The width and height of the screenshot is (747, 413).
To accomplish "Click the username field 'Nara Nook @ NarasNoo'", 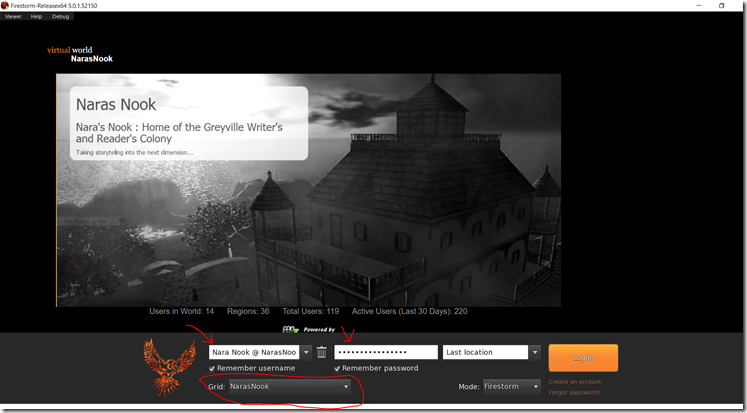I will coord(254,352).
